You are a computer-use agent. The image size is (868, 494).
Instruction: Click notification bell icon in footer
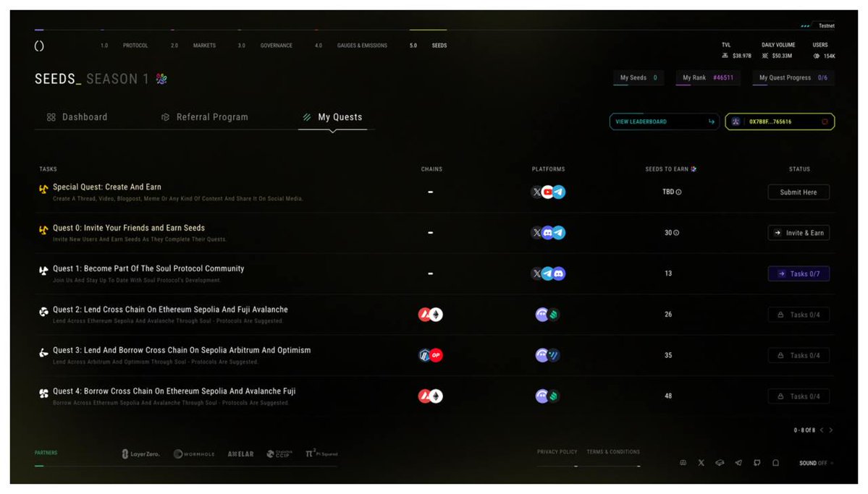[775, 463]
